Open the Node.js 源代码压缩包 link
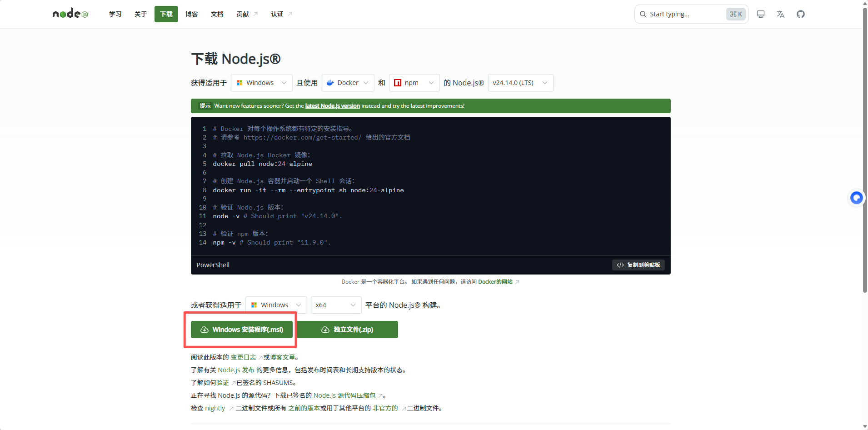This screenshot has height=430, width=868. point(344,395)
